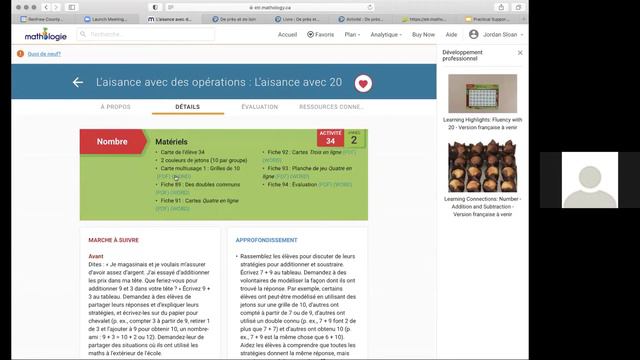
Task: Click the Safari back navigation button
Action: (46, 7)
